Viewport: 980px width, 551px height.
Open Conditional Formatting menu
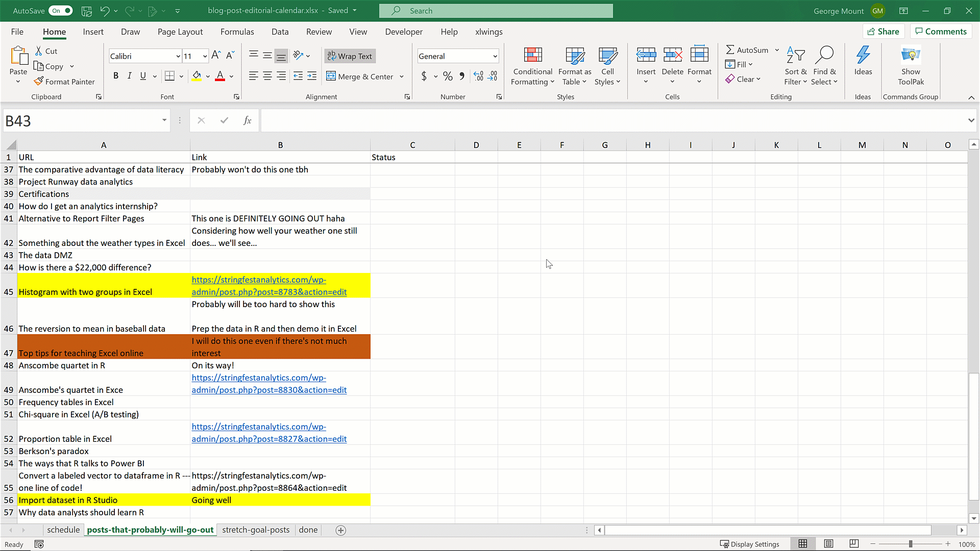click(532, 66)
